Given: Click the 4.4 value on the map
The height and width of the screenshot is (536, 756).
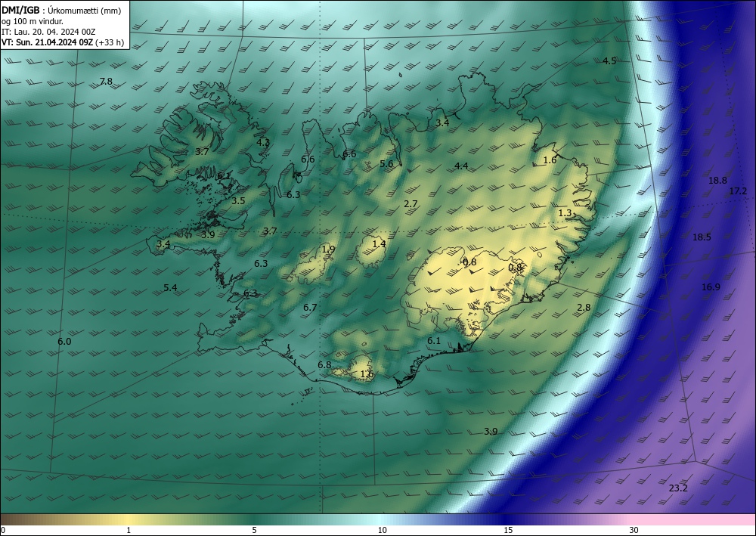Looking at the screenshot, I should pos(461,166).
